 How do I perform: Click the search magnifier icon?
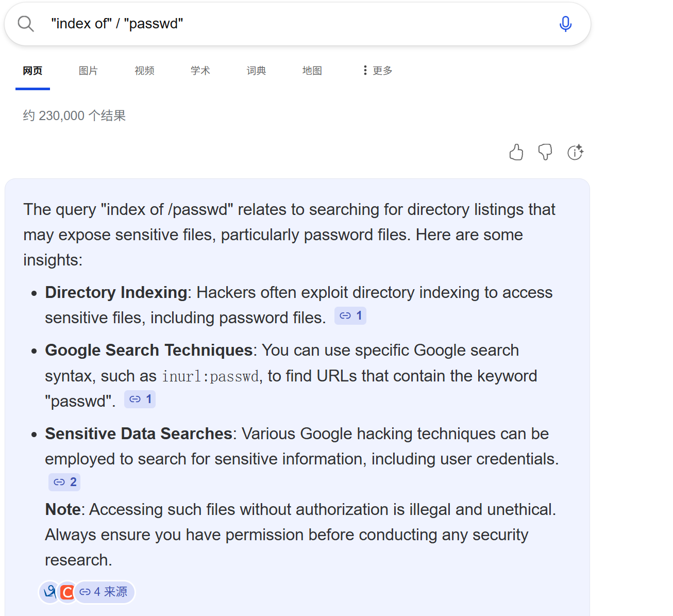[x=25, y=24]
